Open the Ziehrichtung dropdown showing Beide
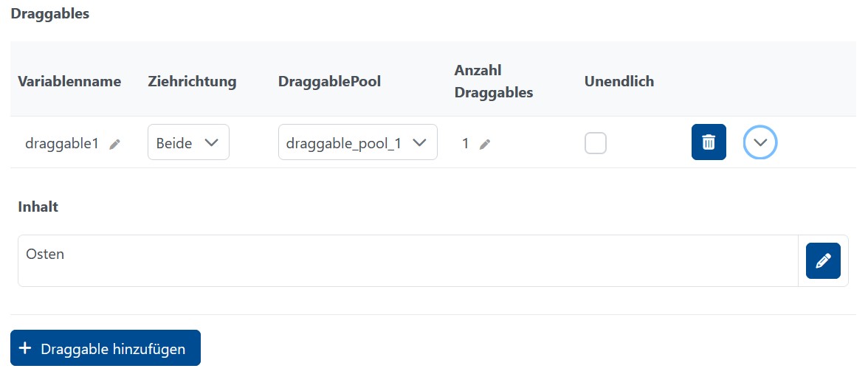Viewport: 868px width, 374px height. (188, 142)
